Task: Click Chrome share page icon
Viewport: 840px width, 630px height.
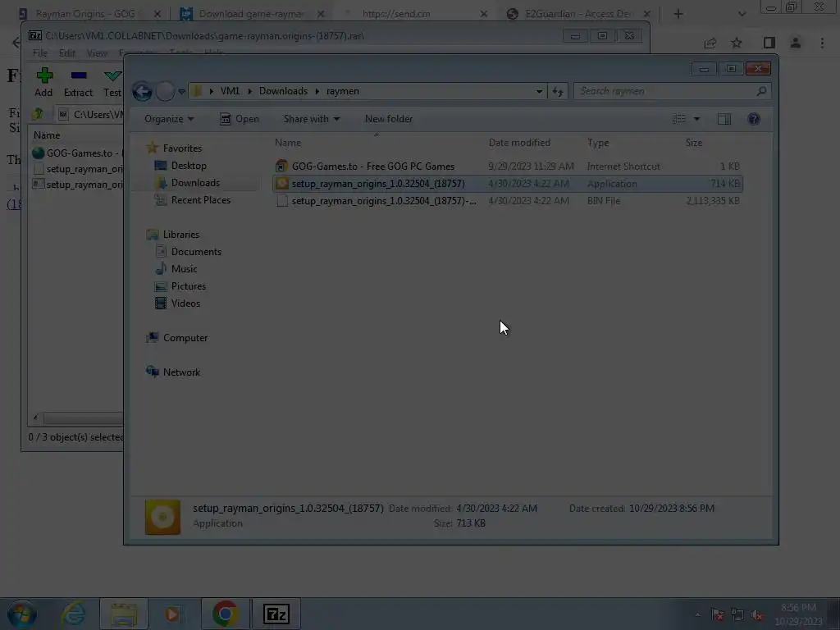Action: [710, 43]
